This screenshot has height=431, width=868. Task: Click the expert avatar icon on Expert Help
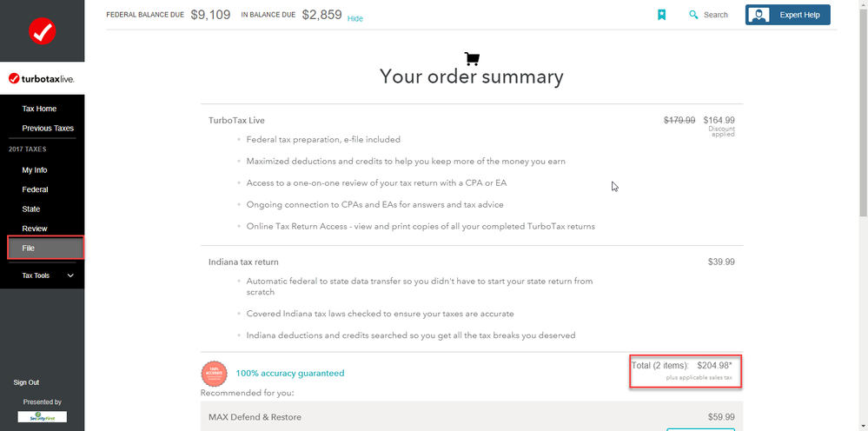759,15
